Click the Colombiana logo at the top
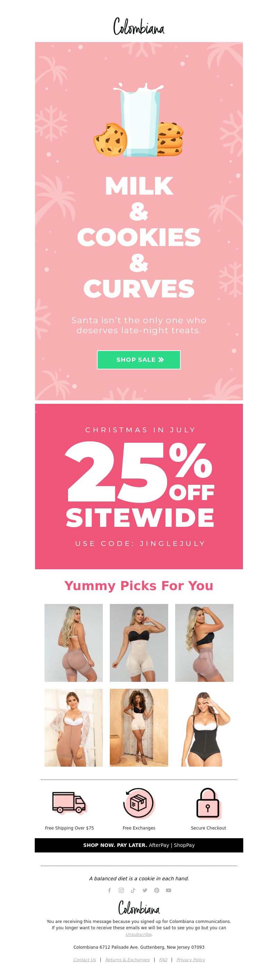The width and height of the screenshot is (278, 980). (139, 27)
